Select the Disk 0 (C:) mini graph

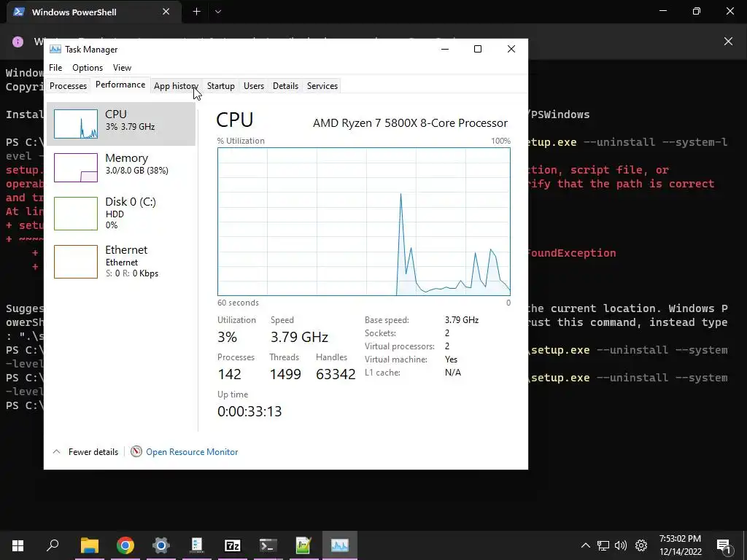pos(76,214)
